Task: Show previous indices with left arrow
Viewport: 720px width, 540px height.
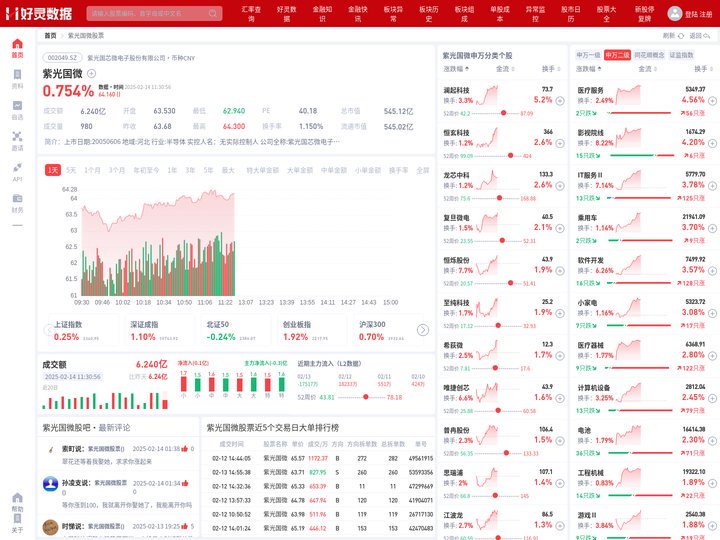Action: coord(49,330)
